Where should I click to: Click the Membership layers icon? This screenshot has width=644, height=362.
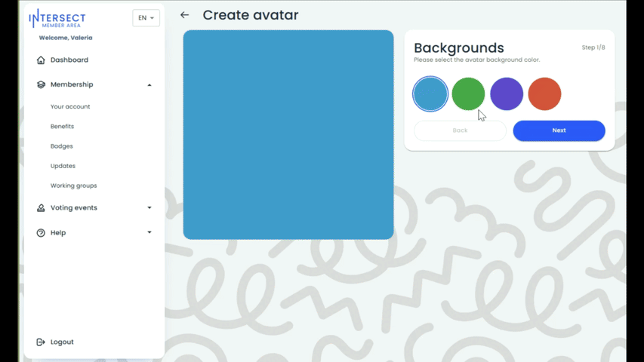[x=41, y=84]
